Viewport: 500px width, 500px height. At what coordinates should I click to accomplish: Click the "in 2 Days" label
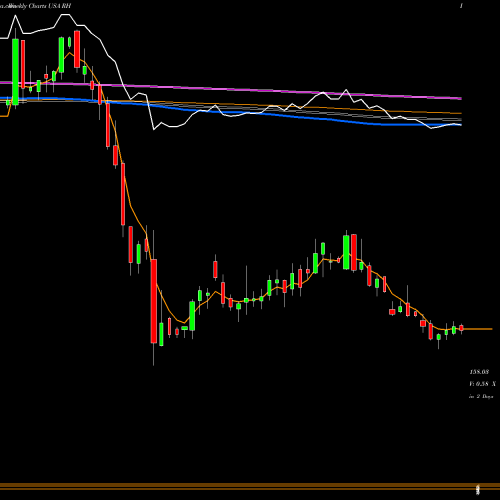coord(481,396)
